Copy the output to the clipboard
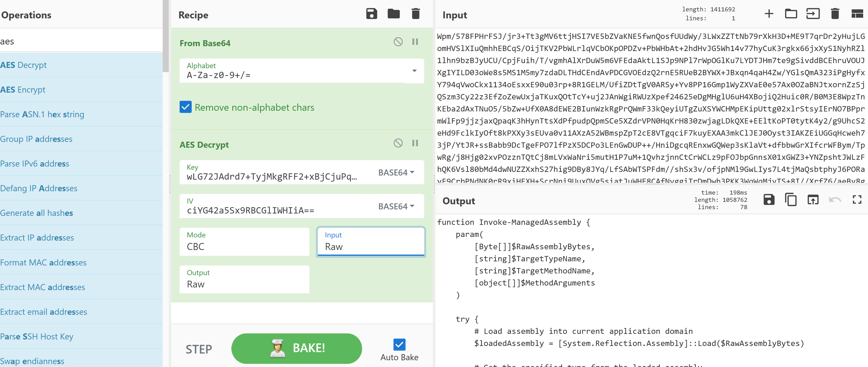The image size is (868, 367). tap(791, 199)
